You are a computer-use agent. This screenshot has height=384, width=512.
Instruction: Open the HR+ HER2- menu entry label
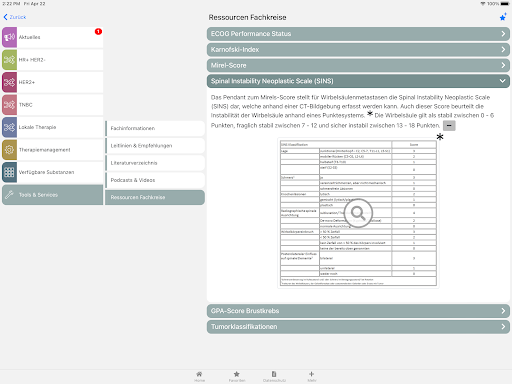point(32,60)
